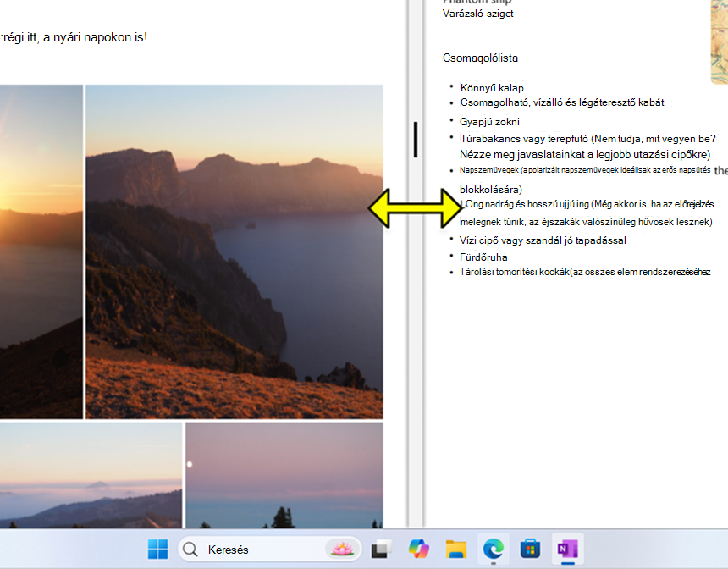Screen dimensions: 728x569
Task: Click the "Csomagolólista" heading
Action: 480,58
